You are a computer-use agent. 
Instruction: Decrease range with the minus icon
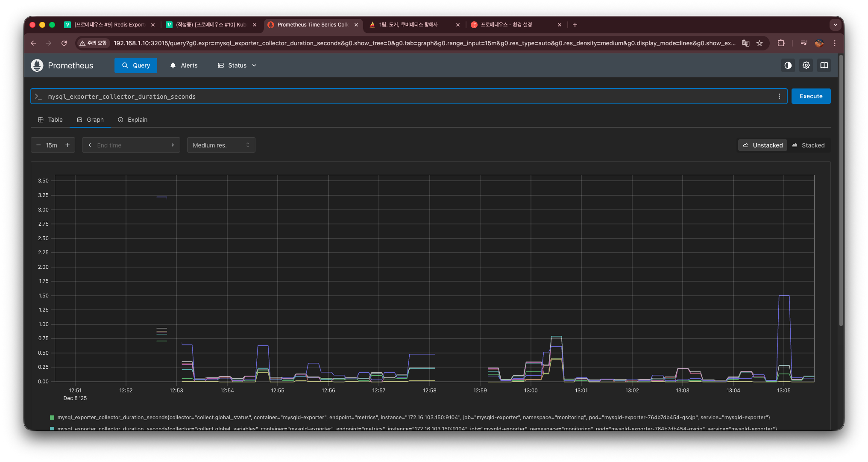(x=38, y=145)
